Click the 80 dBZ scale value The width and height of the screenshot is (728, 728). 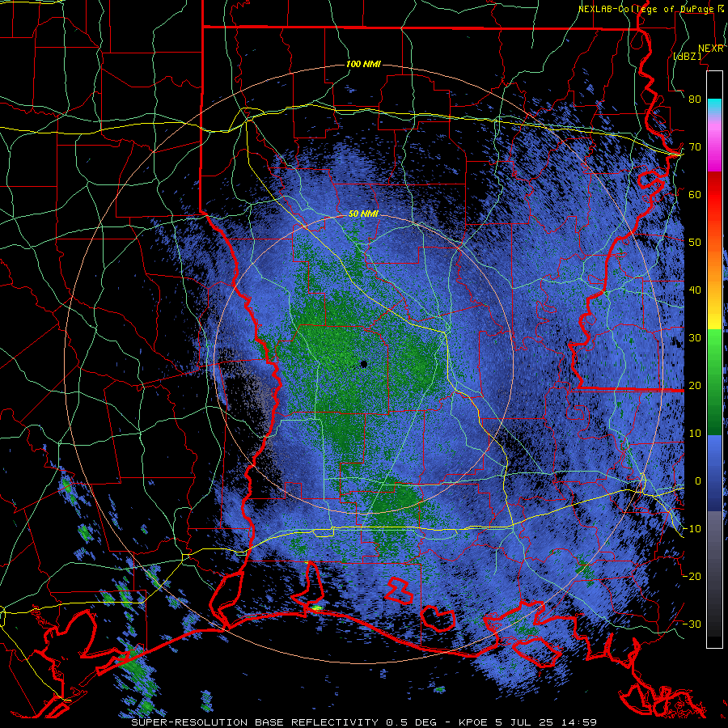pos(695,99)
